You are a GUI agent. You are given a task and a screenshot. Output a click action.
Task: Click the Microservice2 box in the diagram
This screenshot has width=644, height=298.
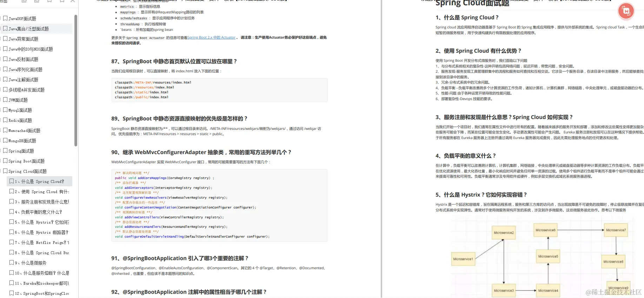click(504, 233)
